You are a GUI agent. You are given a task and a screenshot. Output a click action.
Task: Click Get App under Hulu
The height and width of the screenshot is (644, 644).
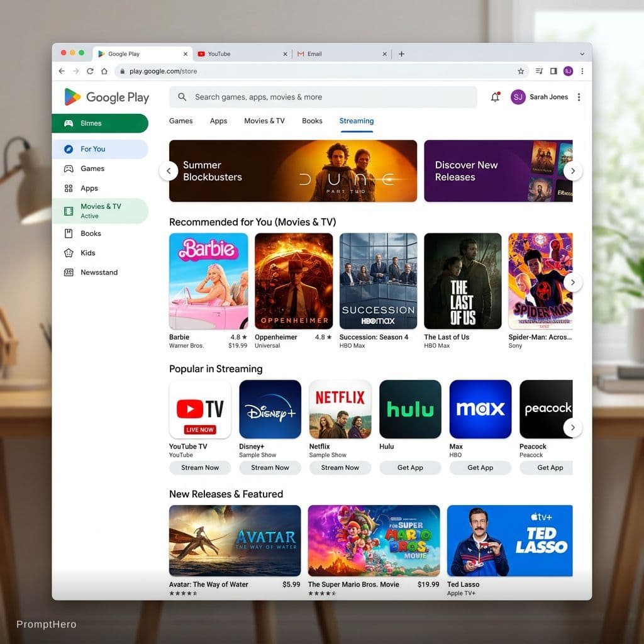point(410,467)
